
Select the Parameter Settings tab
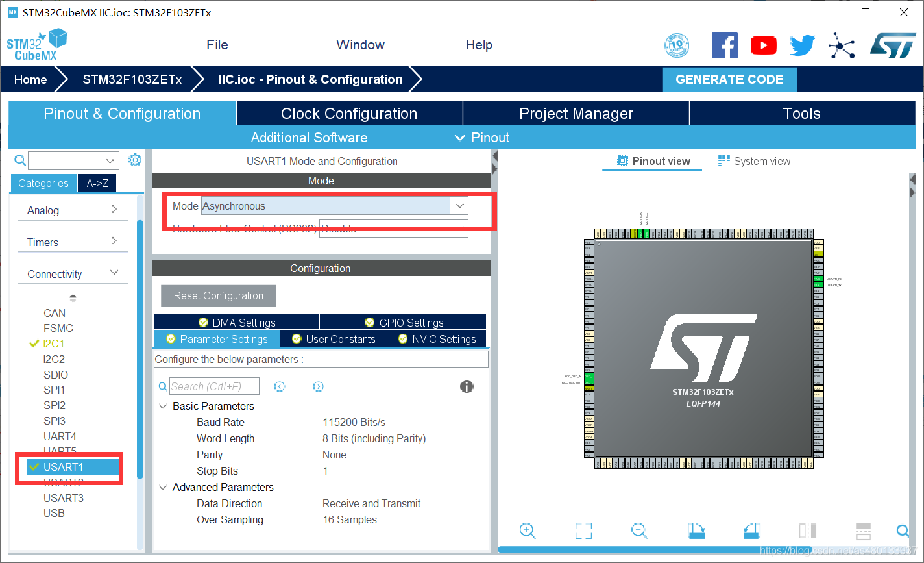217,339
